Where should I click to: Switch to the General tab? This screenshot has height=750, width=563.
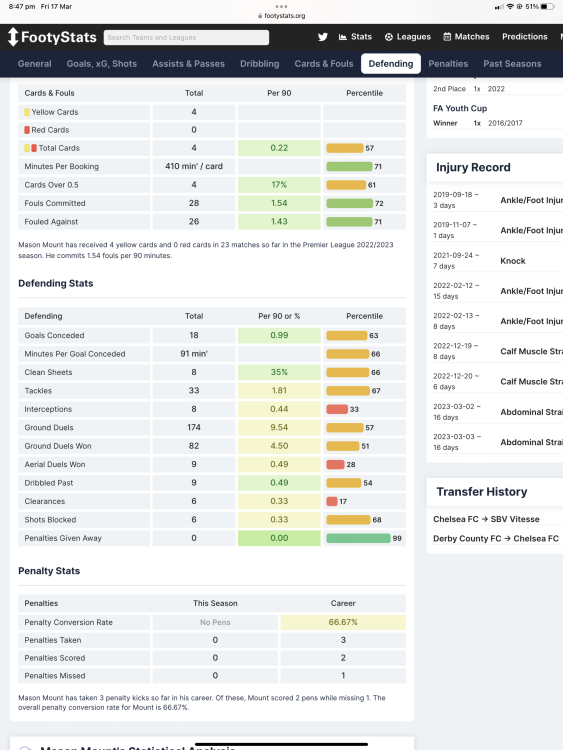[34, 64]
